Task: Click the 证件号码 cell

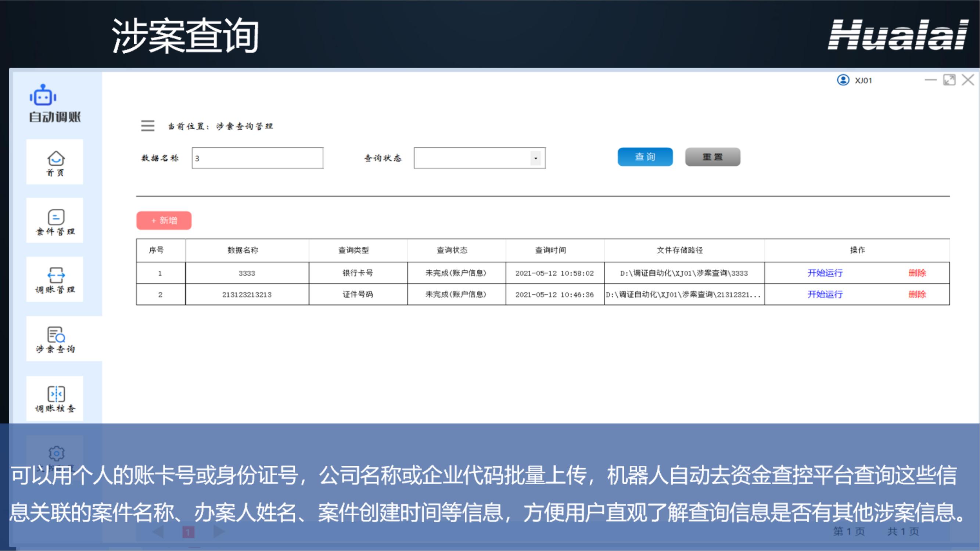Action: (358, 295)
